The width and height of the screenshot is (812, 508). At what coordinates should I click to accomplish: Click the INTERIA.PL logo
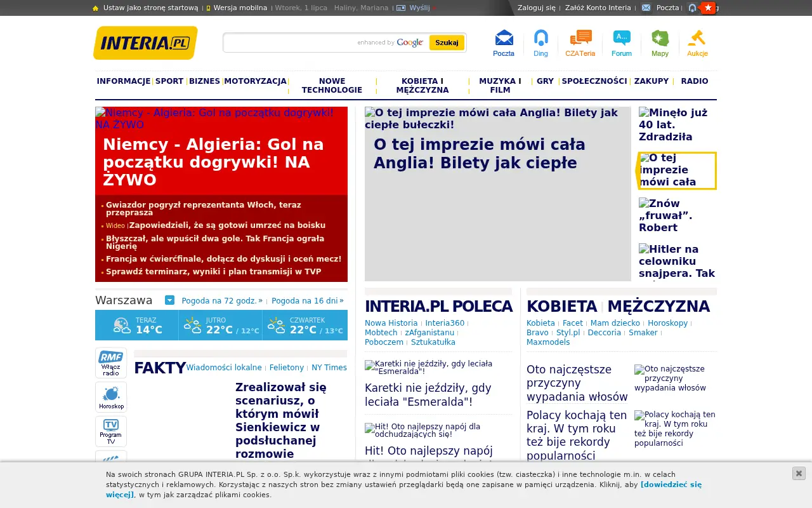click(145, 43)
